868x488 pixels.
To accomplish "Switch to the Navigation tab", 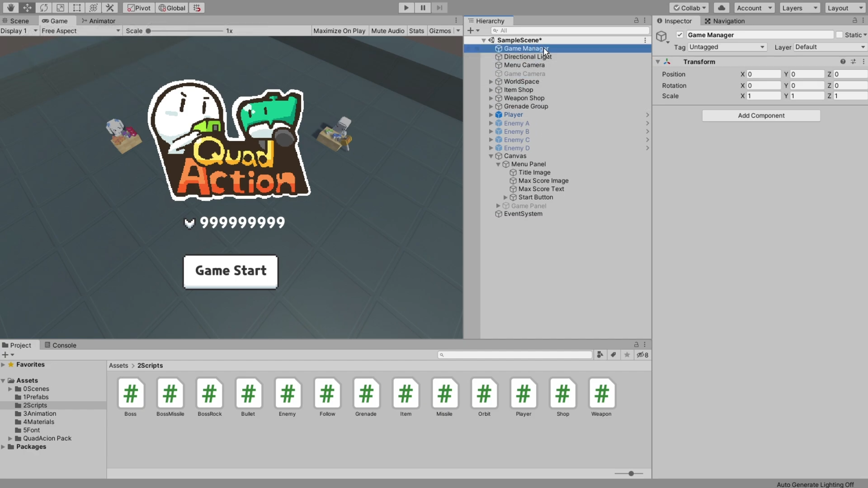I will 724,21.
